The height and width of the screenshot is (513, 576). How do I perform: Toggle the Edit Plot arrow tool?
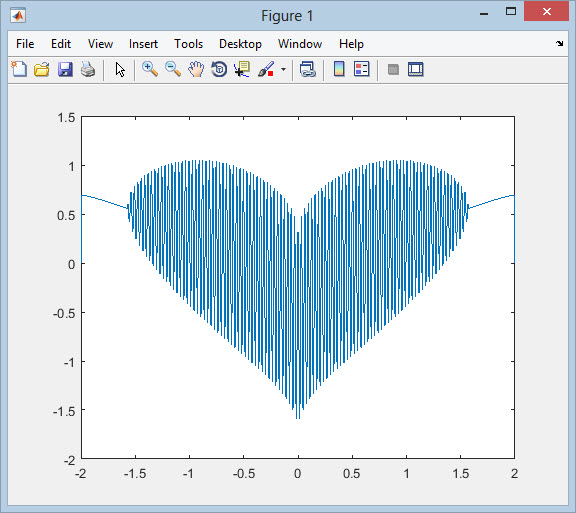point(120,69)
